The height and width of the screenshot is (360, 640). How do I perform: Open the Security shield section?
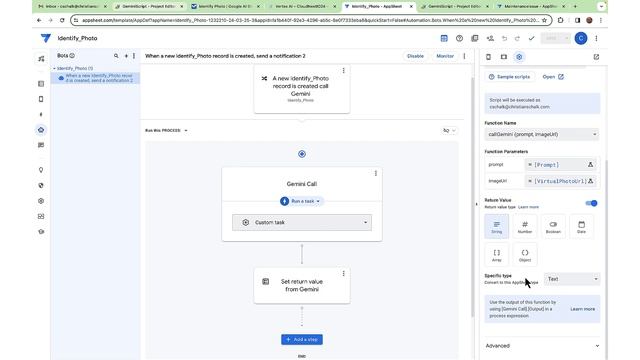pos(41,185)
